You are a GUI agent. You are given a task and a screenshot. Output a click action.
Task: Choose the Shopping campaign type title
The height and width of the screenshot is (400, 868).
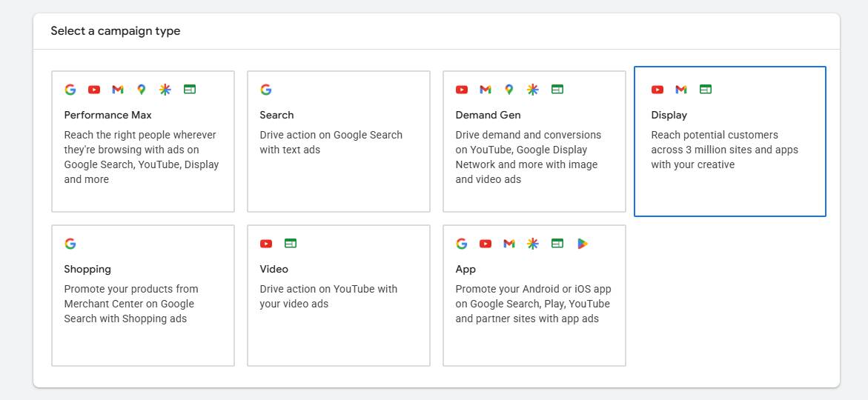(x=87, y=270)
